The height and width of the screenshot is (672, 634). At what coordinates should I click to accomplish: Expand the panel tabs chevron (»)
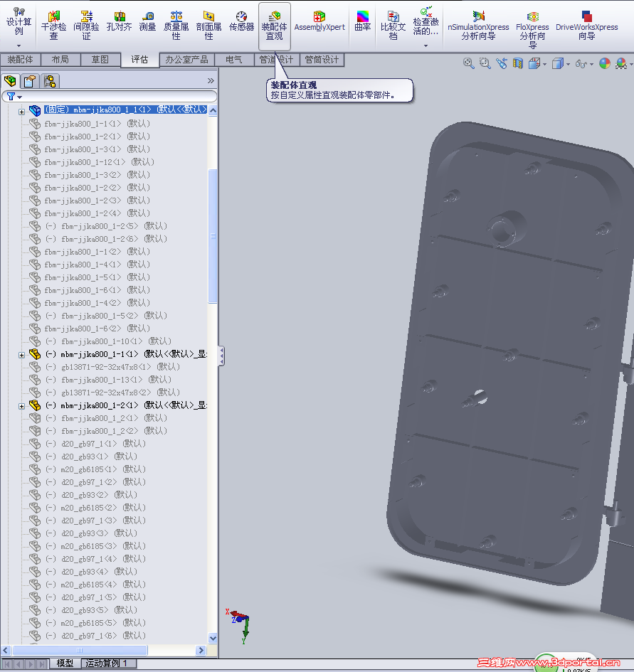(211, 80)
